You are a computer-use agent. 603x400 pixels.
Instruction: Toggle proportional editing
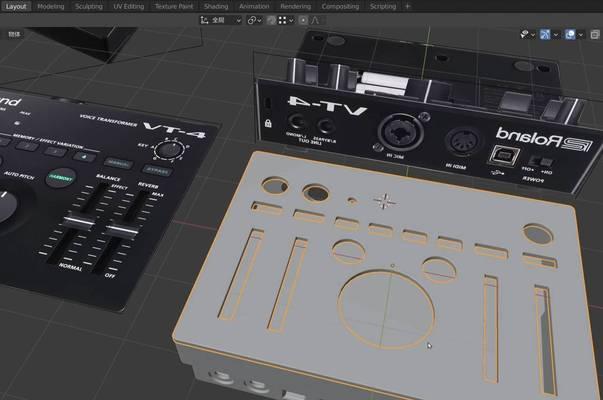click(x=303, y=20)
